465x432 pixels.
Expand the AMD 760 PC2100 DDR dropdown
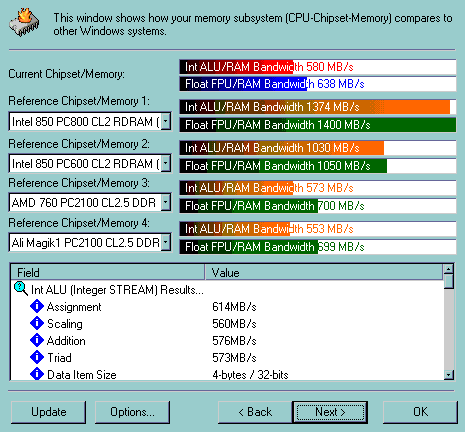pyautogui.click(x=166, y=202)
